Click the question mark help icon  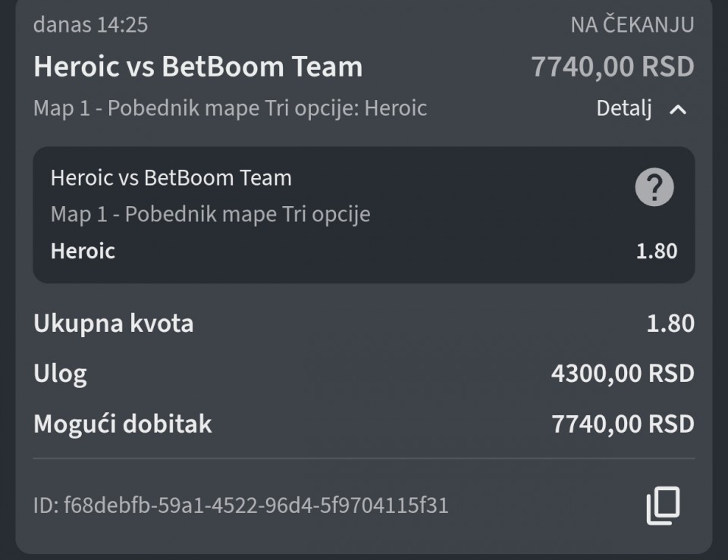click(x=654, y=186)
